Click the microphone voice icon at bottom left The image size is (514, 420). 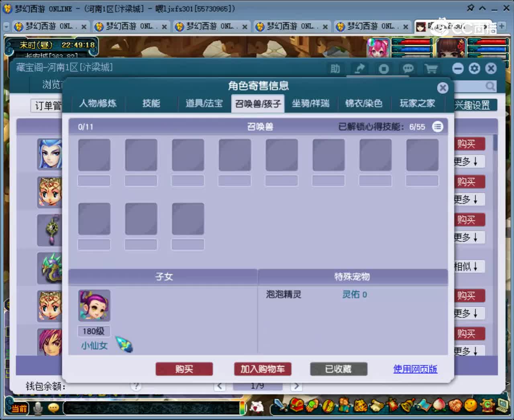(x=38, y=408)
